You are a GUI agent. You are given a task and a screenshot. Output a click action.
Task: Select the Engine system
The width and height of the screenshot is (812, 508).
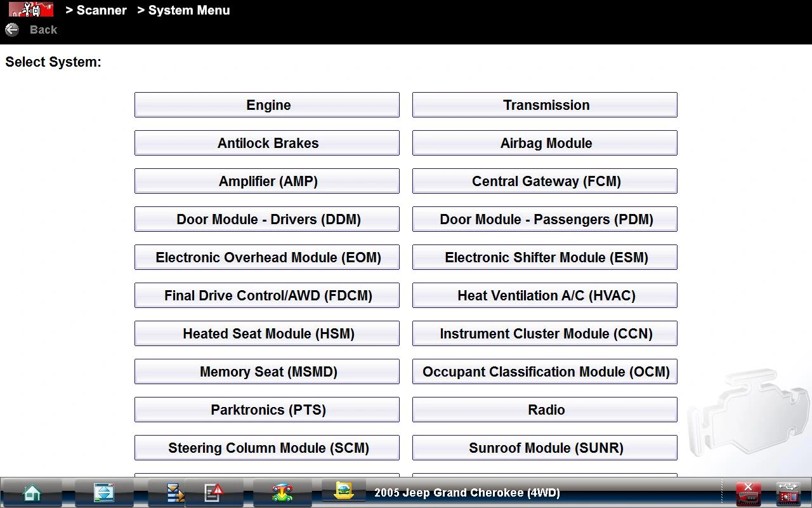(x=267, y=105)
